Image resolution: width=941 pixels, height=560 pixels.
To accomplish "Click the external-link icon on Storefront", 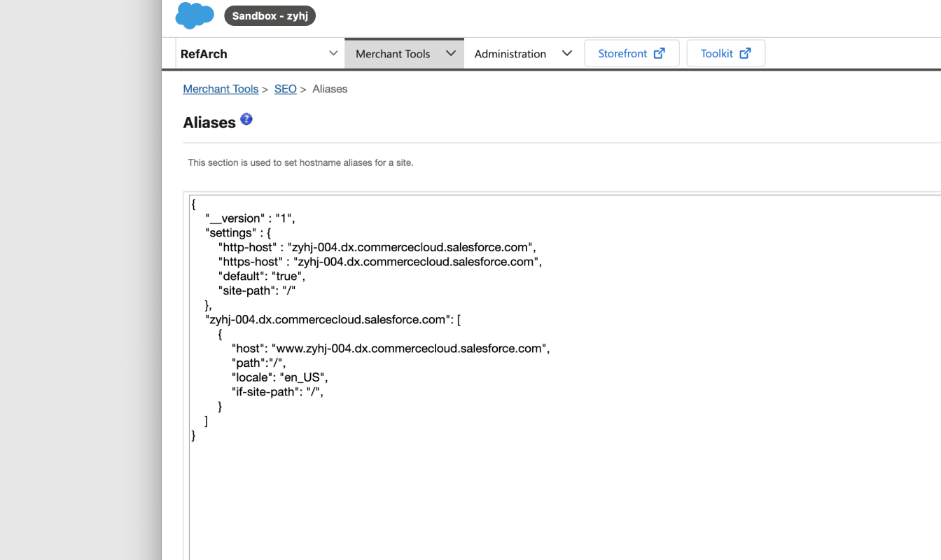I will coord(660,53).
